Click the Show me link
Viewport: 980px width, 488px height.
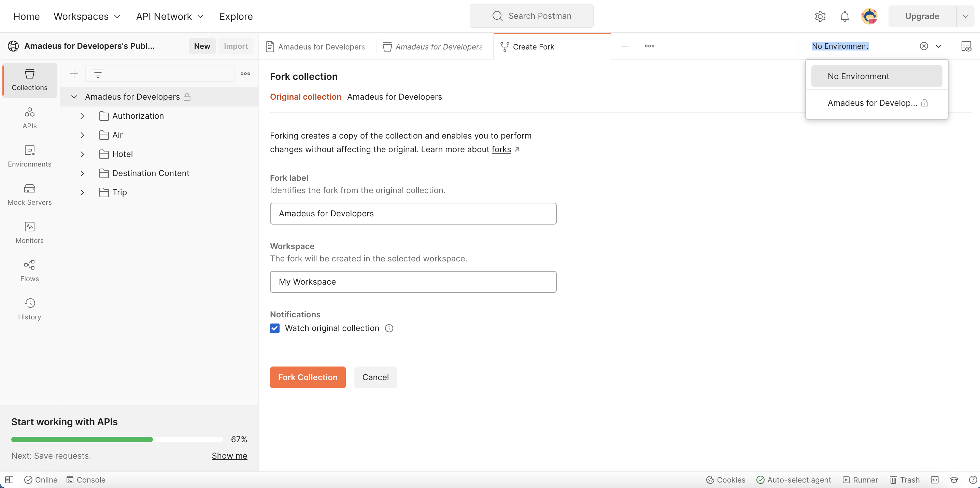coord(229,456)
